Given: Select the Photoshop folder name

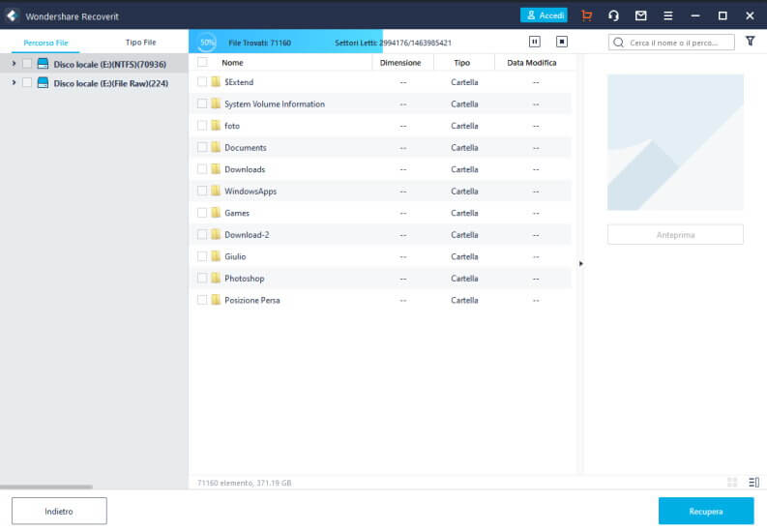Looking at the screenshot, I should 244,279.
